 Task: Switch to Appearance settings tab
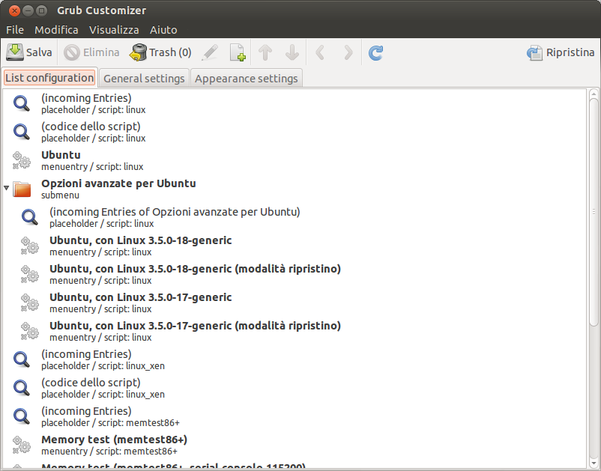(246, 78)
